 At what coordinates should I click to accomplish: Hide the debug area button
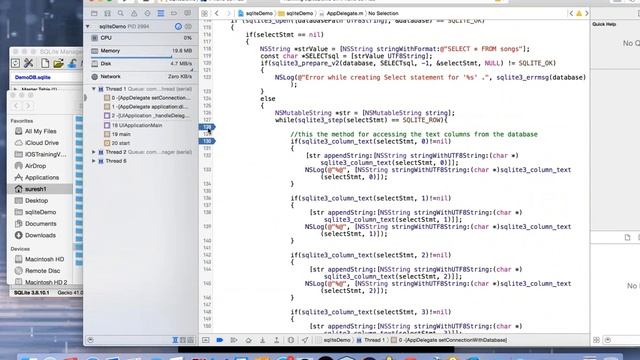(206, 340)
